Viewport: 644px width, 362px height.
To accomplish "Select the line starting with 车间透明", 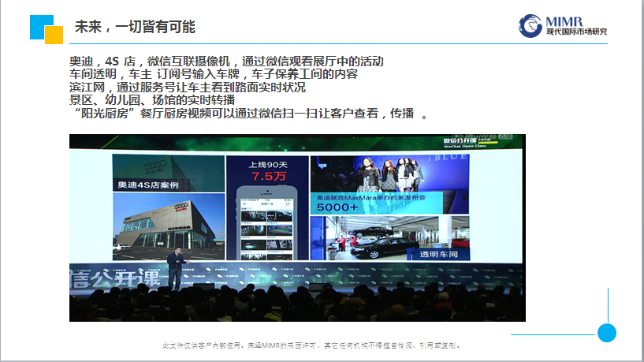I will 214,74.
